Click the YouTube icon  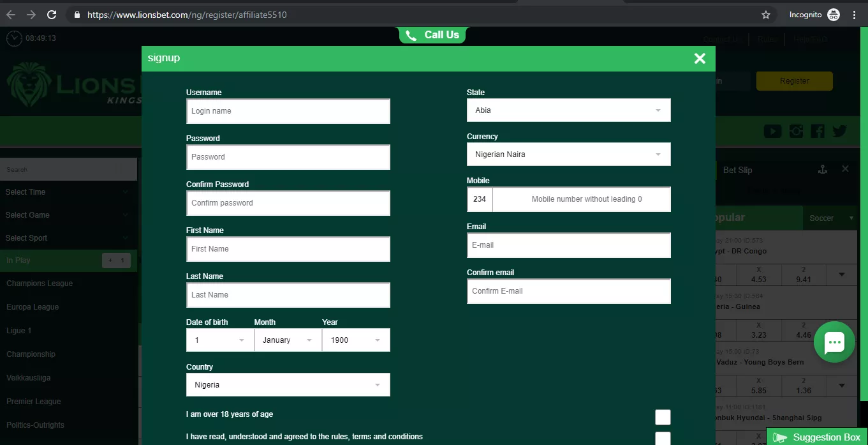coord(772,130)
